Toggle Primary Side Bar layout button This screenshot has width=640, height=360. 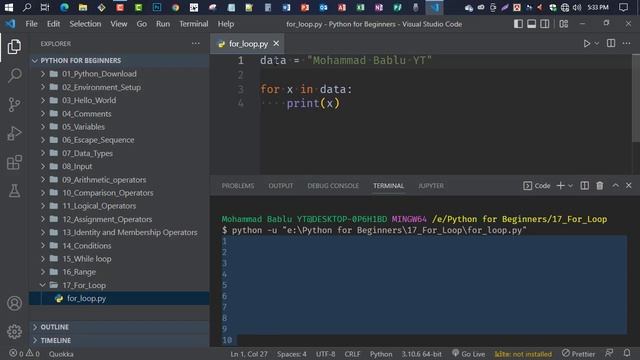click(518, 24)
